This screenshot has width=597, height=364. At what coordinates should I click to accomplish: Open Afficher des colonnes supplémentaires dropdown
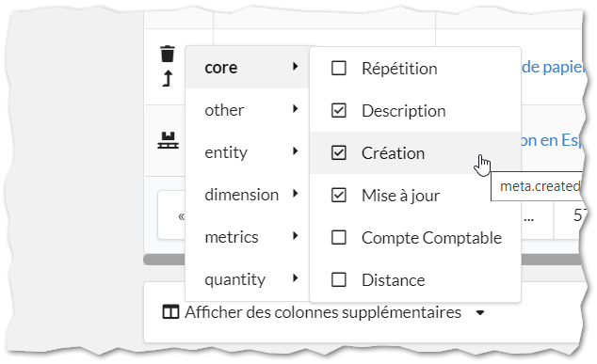pyautogui.click(x=324, y=312)
